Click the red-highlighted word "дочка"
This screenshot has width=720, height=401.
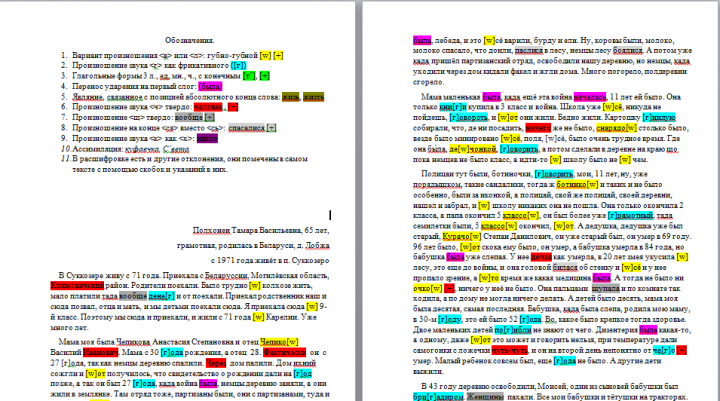pyautogui.click(x=541, y=257)
